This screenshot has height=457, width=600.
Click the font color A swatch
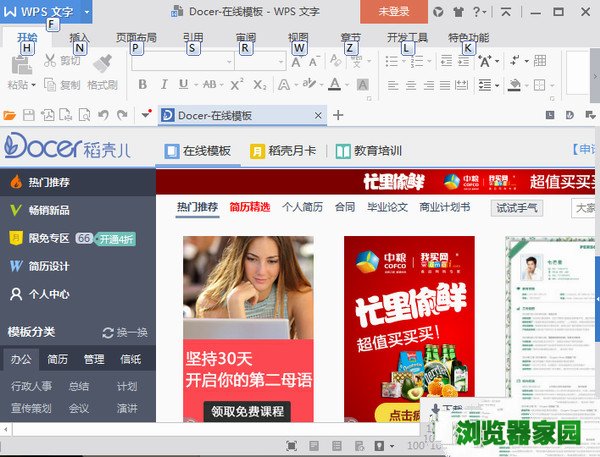coord(334,85)
